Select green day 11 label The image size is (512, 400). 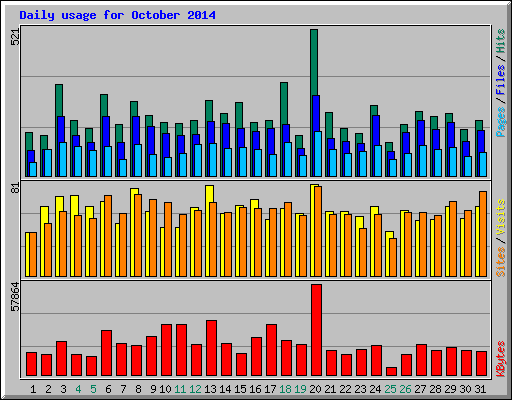pyautogui.click(x=180, y=389)
